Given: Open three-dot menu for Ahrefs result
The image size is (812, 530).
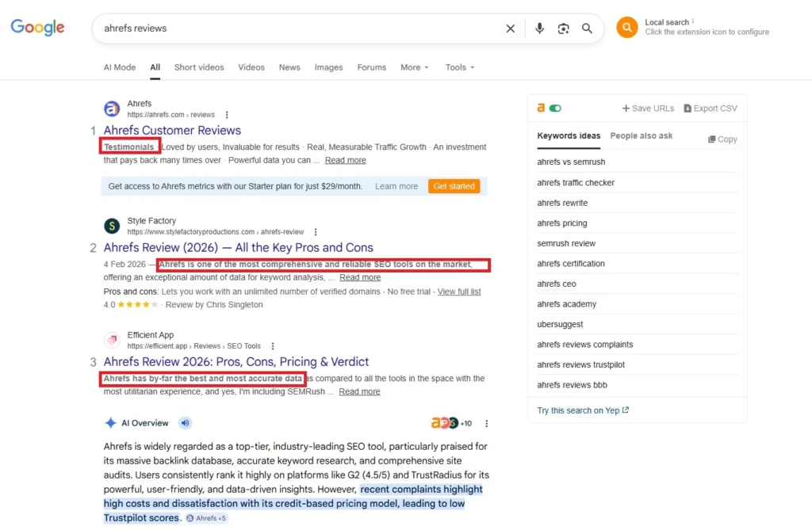Looking at the screenshot, I should [x=227, y=115].
